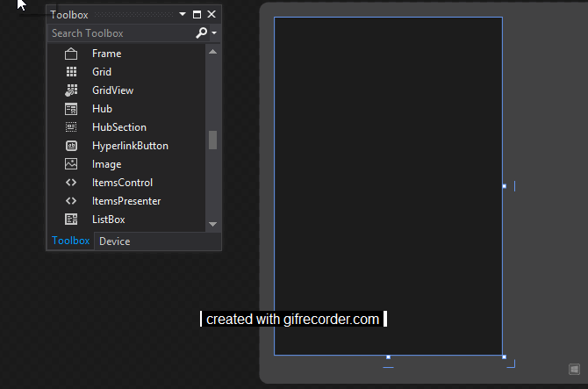Focus the Search Toolbox input field

click(121, 33)
